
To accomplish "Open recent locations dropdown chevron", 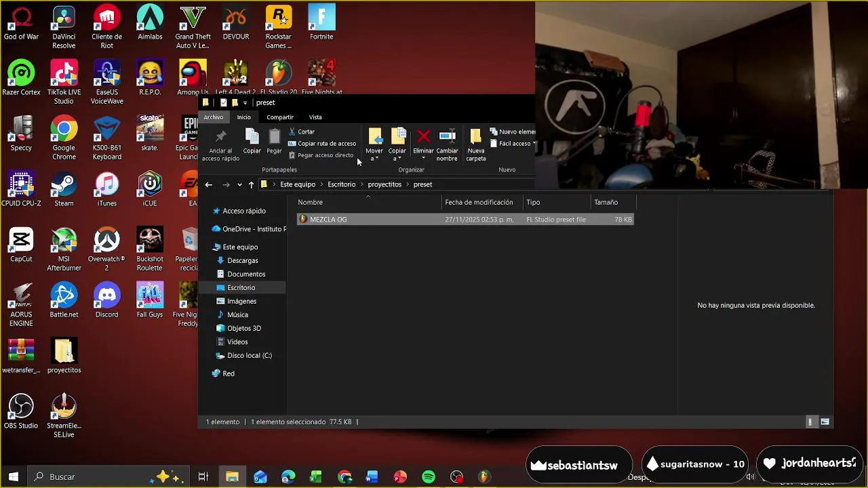I will click(239, 184).
